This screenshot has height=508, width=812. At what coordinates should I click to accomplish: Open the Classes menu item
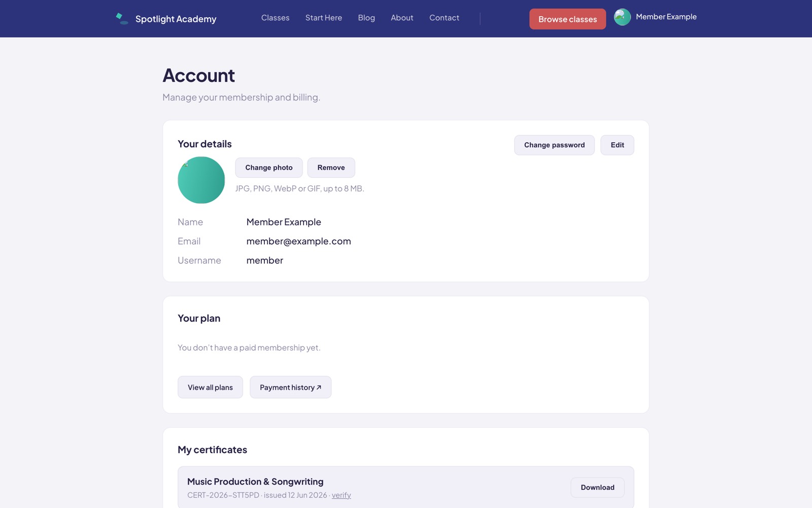[275, 18]
